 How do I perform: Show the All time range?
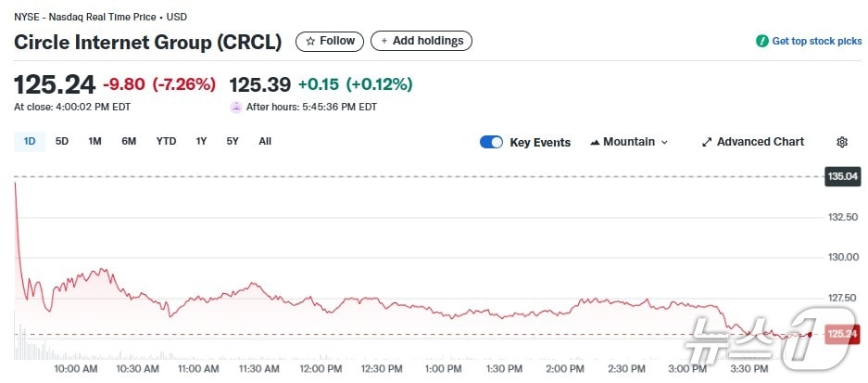click(x=265, y=141)
